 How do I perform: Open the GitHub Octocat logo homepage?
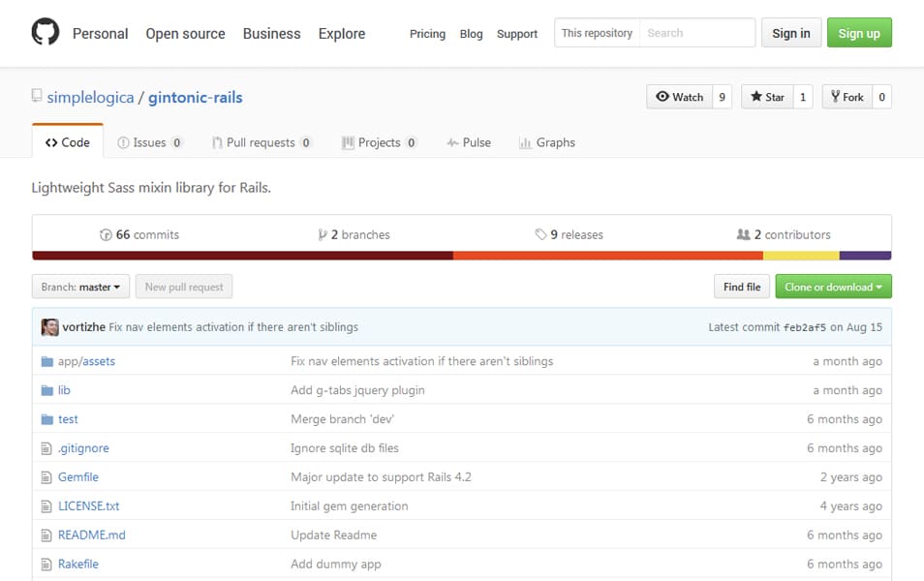[46, 32]
